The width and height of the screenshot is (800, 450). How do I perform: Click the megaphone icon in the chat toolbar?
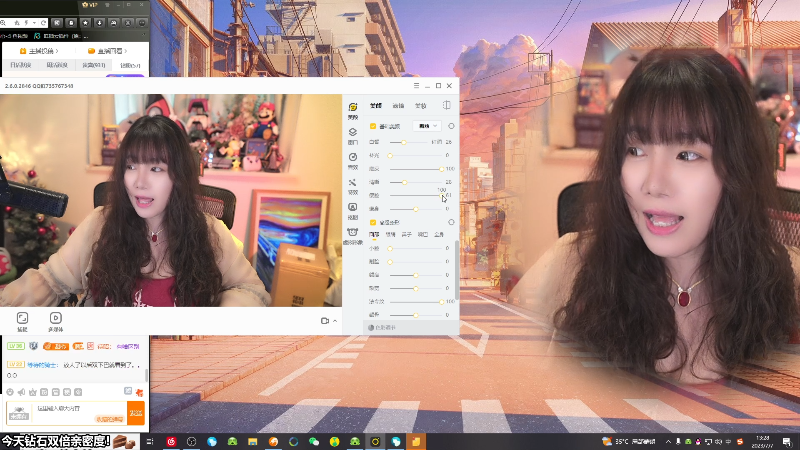[x=21, y=392]
